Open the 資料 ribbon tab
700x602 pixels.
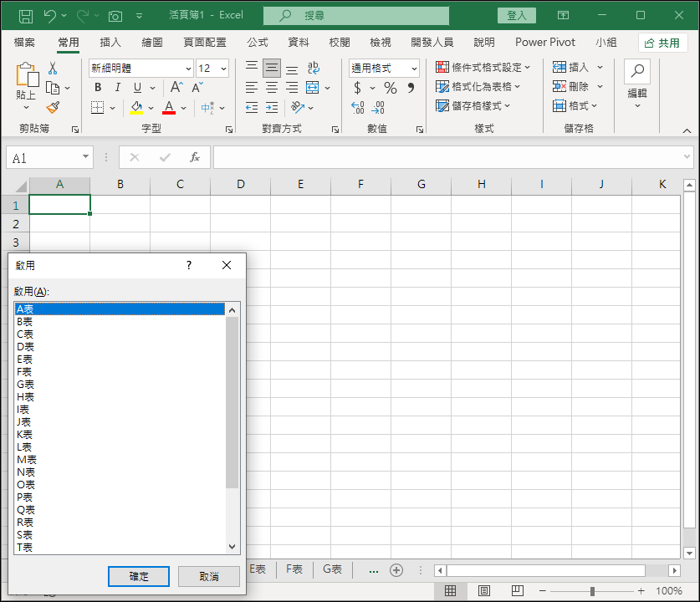click(x=299, y=43)
